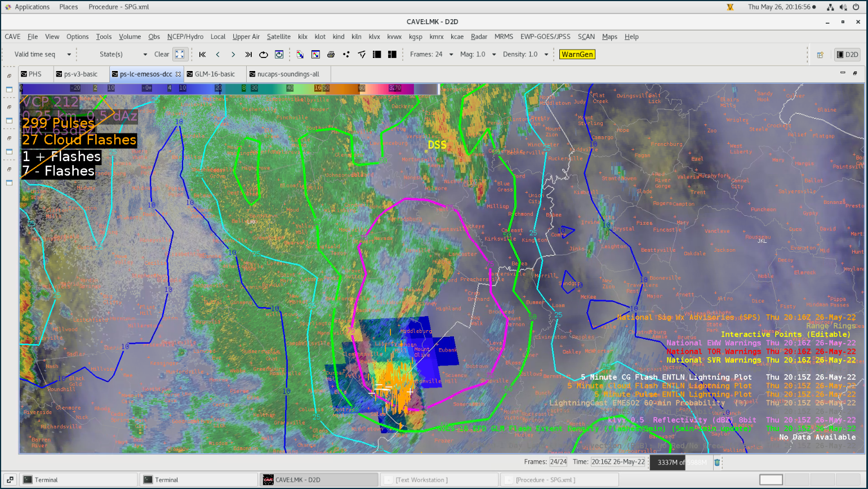Click the trash can garbage collector icon
The height and width of the screenshot is (489, 868).
(x=717, y=463)
